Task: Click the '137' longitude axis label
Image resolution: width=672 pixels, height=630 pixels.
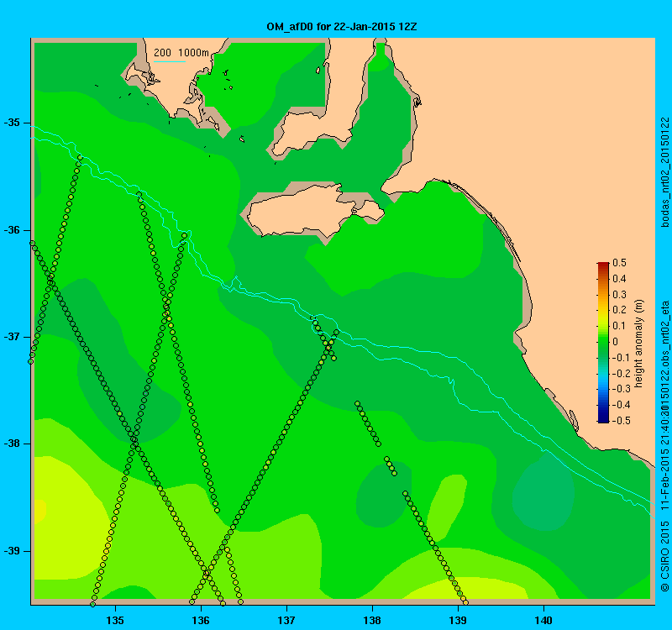Action: click(x=286, y=621)
